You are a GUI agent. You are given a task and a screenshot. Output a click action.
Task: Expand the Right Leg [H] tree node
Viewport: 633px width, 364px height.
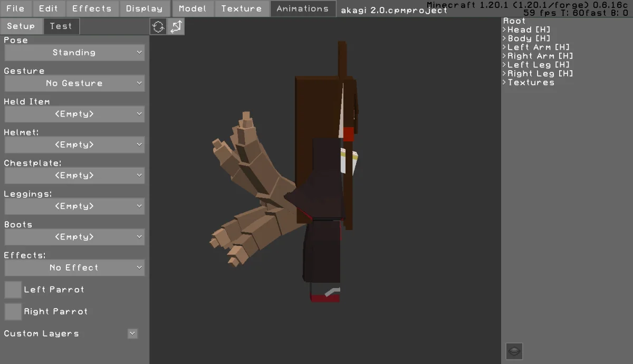click(505, 73)
